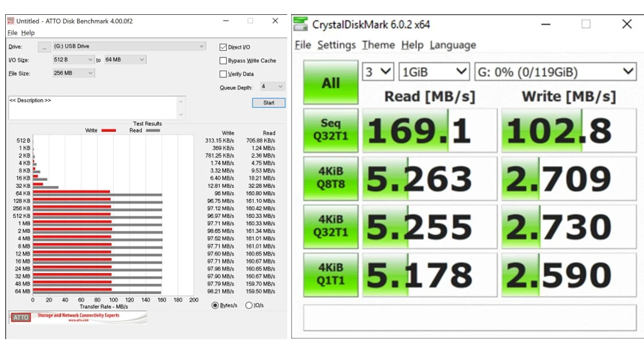This screenshot has width=644, height=354.
Task: Click the 4KiB Q1T1 read value 5.178
Action: click(x=430, y=274)
